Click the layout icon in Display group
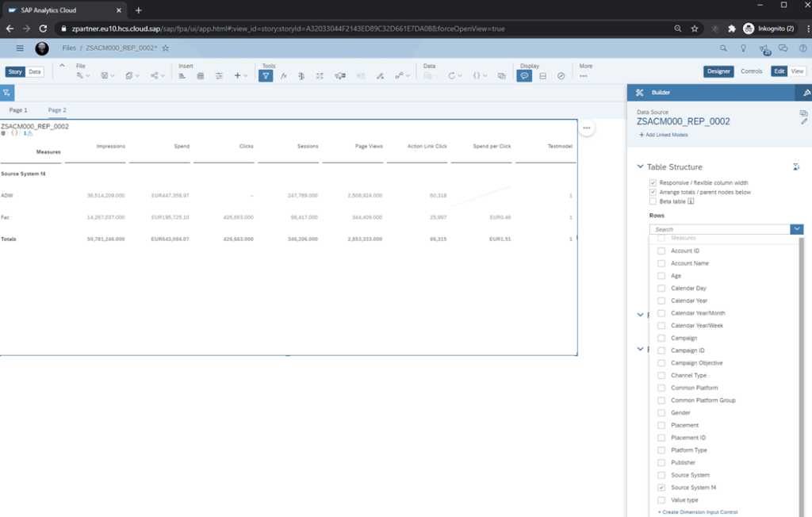This screenshot has height=517, width=812. (x=542, y=75)
